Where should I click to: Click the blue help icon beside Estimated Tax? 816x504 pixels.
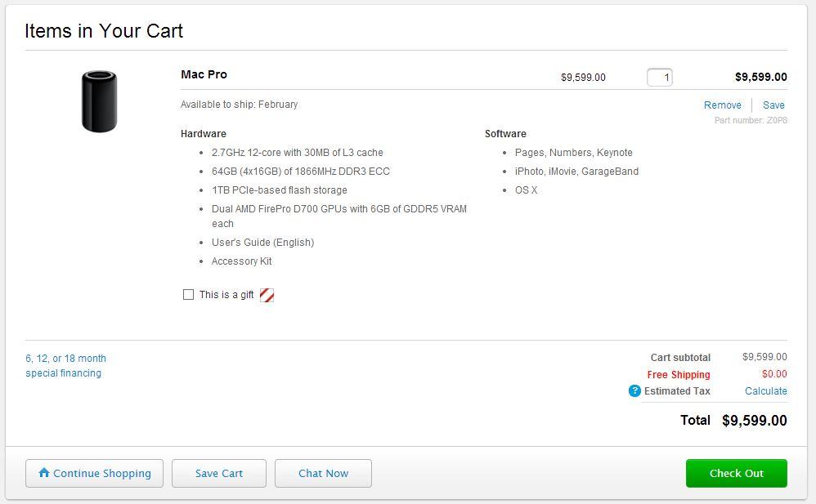pos(634,391)
